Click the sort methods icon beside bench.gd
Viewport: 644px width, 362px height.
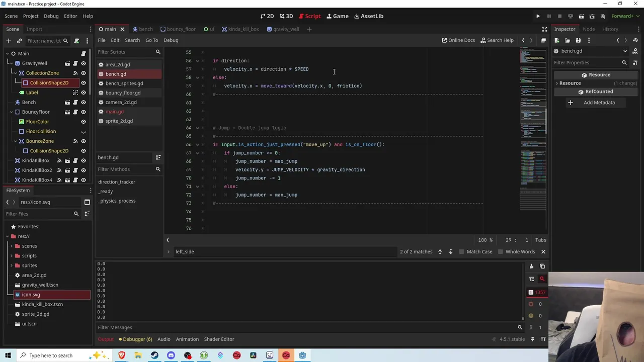[158, 157]
